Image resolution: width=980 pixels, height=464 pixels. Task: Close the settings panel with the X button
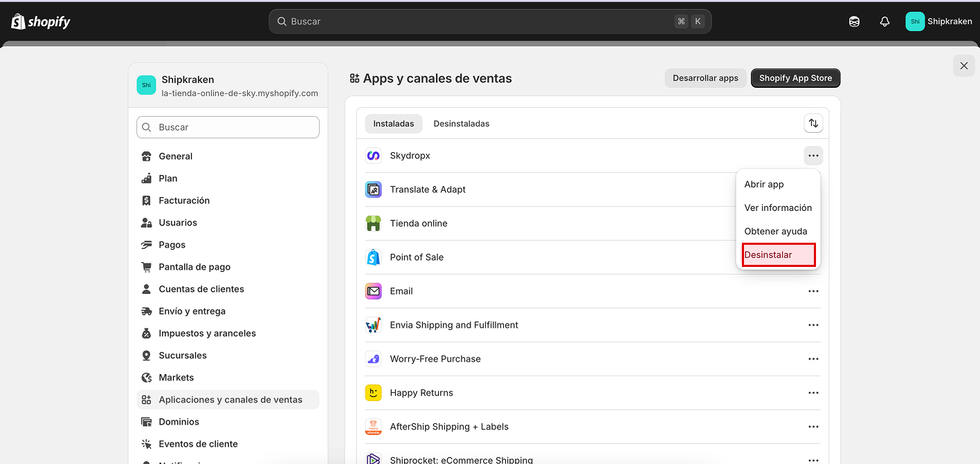pyautogui.click(x=964, y=66)
